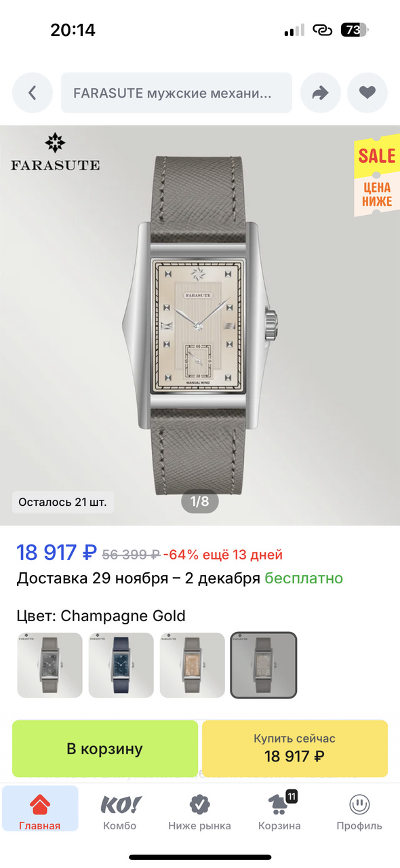
Task: Tap the FARASUTE brand logo
Action: (x=55, y=152)
